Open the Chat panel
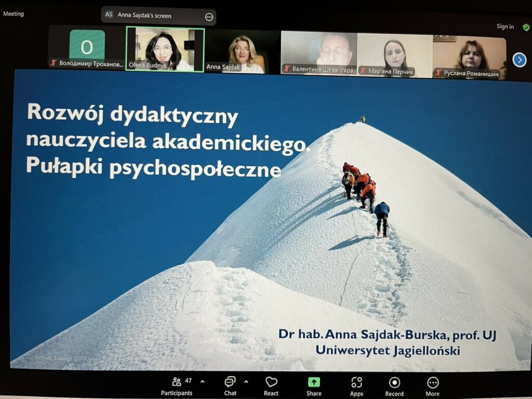The width and height of the screenshot is (532, 399). (x=230, y=383)
